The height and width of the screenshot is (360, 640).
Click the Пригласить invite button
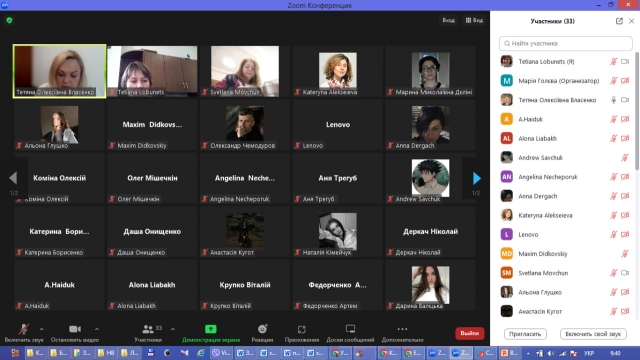click(x=525, y=334)
